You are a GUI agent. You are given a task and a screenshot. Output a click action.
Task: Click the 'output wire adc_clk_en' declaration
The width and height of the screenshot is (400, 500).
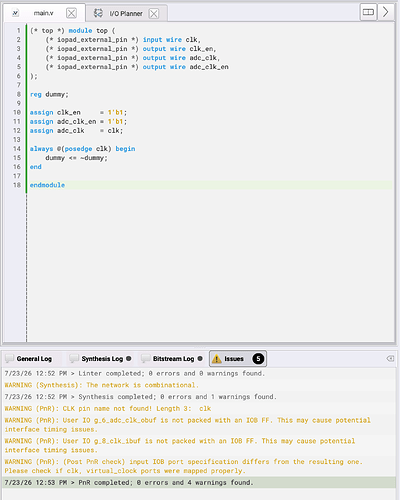(186, 67)
